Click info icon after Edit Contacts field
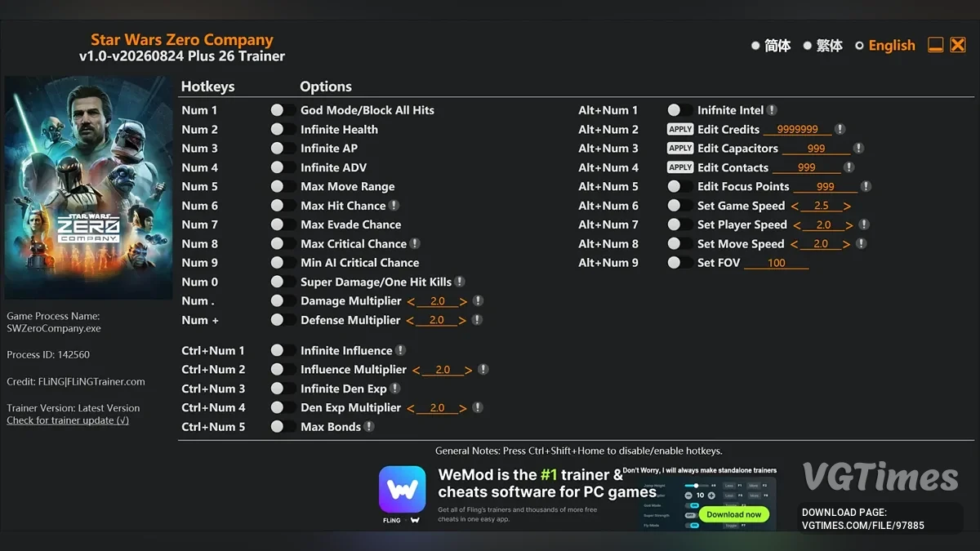The image size is (980, 551). tap(849, 167)
